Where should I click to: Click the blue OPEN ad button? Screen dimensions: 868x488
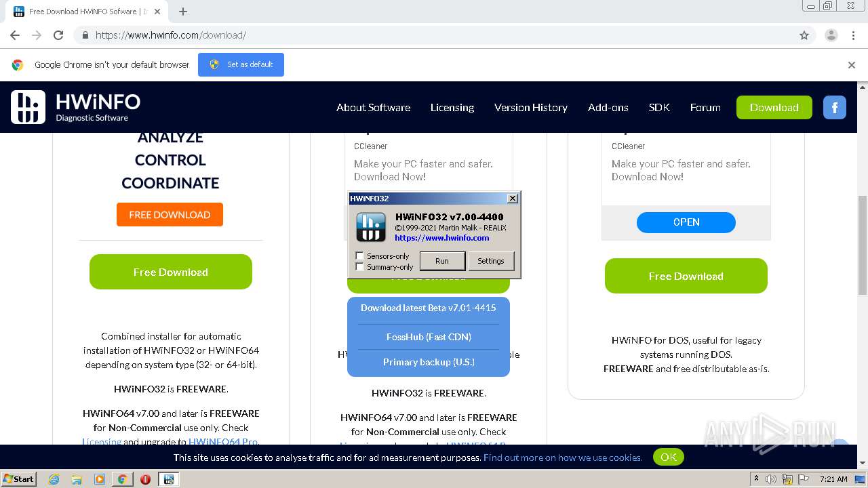click(686, 222)
